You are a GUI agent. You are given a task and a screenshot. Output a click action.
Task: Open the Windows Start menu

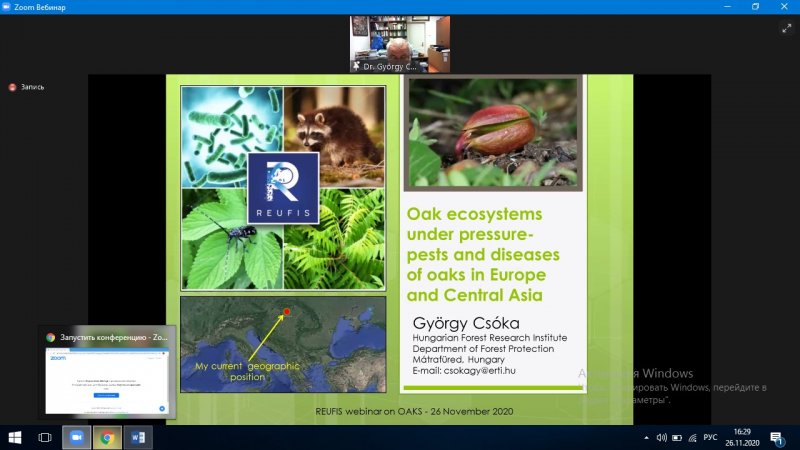(x=15, y=438)
